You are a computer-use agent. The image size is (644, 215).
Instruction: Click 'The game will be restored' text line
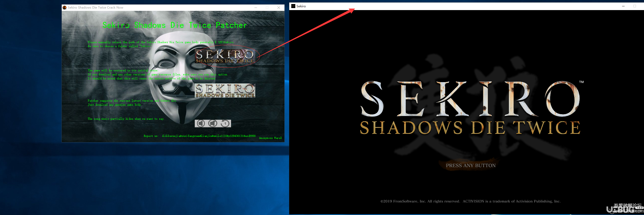(123, 71)
